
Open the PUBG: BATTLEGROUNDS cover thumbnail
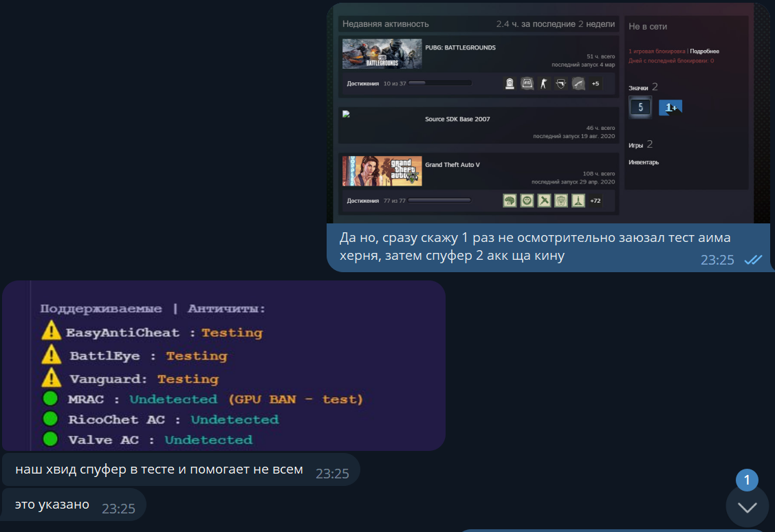tap(382, 54)
